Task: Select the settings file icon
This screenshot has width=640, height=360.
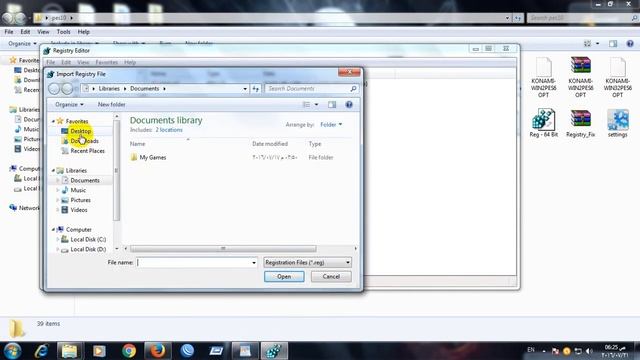Action: pos(618,122)
